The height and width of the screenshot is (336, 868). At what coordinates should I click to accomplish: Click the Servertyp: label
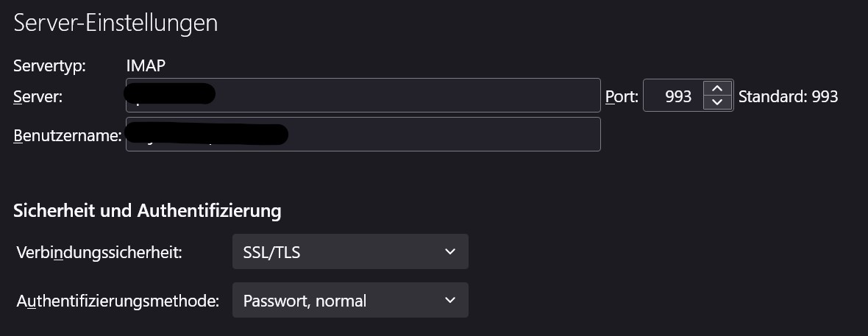[x=49, y=65]
